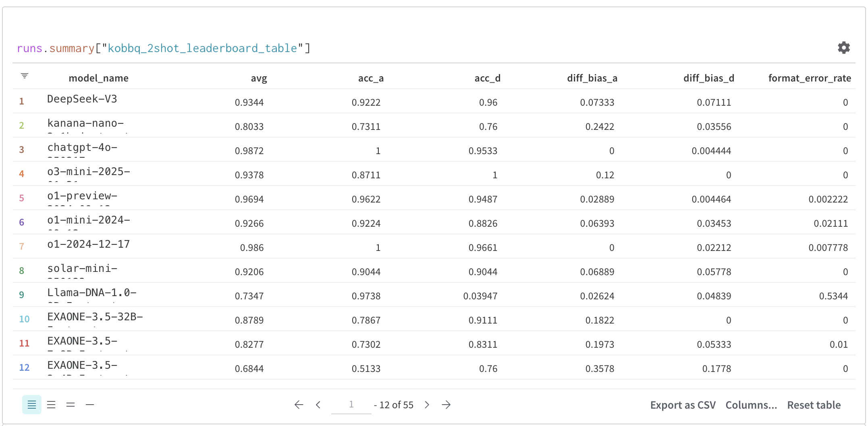The height and width of the screenshot is (426, 868).
Task: Click avg value 0.986
Action: pyautogui.click(x=252, y=248)
